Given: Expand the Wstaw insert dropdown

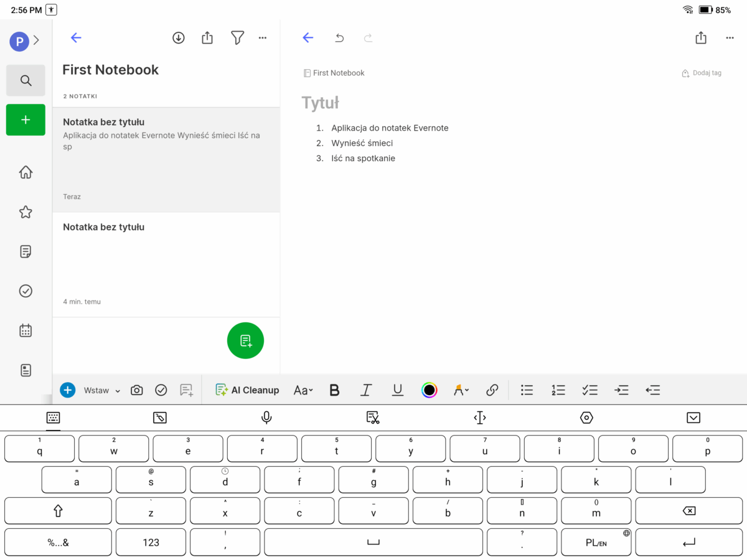Looking at the screenshot, I should (102, 390).
